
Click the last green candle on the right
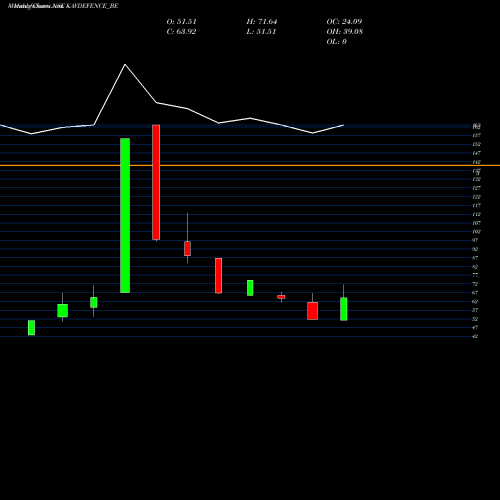344,309
